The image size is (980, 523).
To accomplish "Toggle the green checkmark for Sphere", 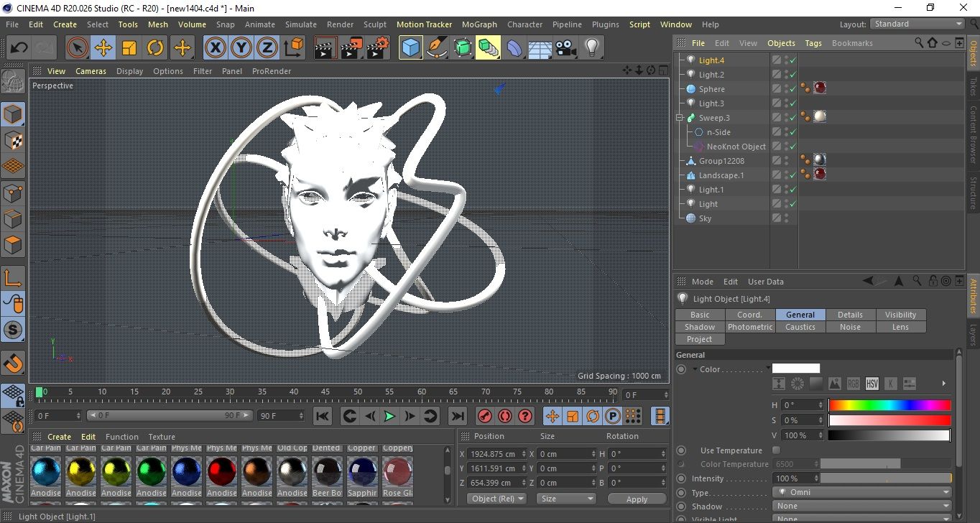I will tap(792, 89).
